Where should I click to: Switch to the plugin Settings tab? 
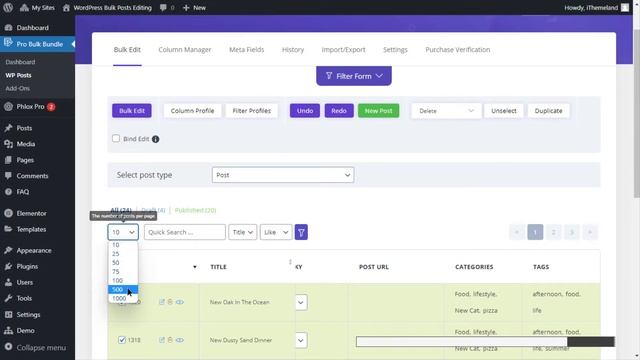(x=395, y=50)
